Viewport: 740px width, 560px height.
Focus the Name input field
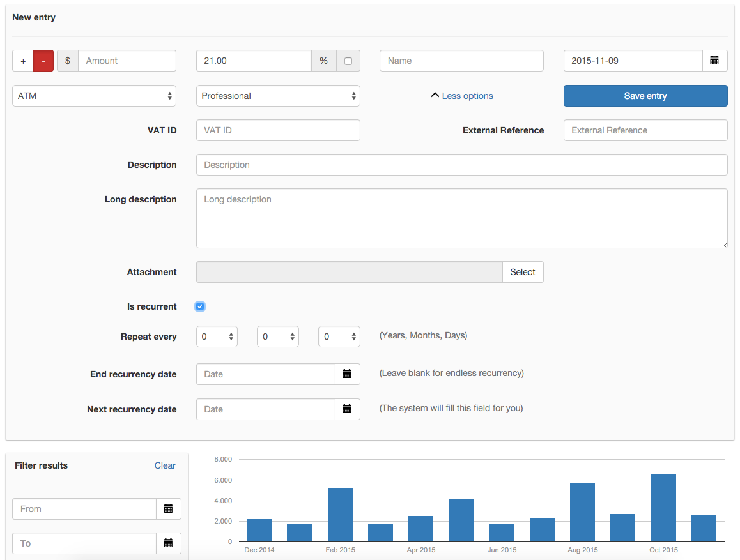coord(461,61)
